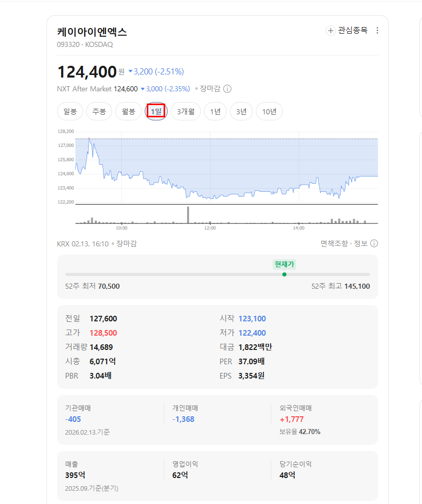Open the three-dot more options menu
Screen dimensions: 422x504
[377, 31]
